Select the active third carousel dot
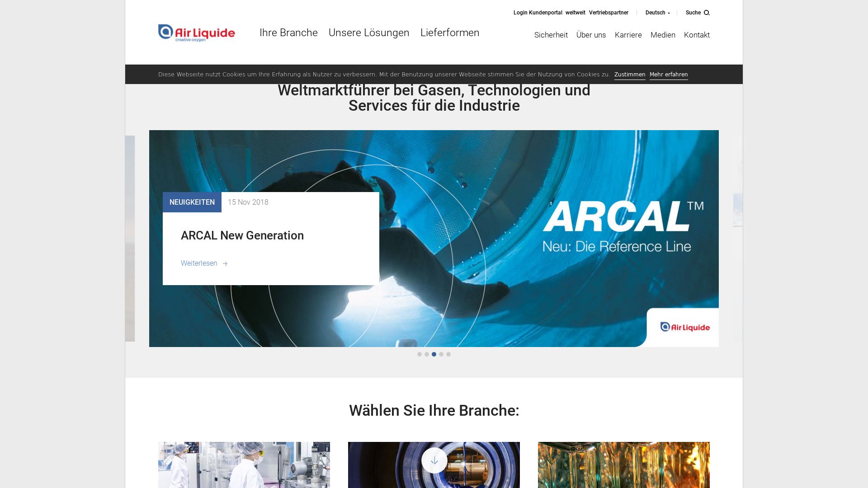Image resolution: width=868 pixels, height=488 pixels. click(434, 354)
